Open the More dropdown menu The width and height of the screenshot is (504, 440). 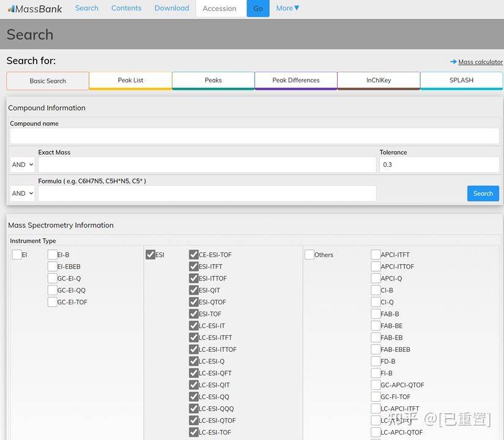pyautogui.click(x=287, y=9)
